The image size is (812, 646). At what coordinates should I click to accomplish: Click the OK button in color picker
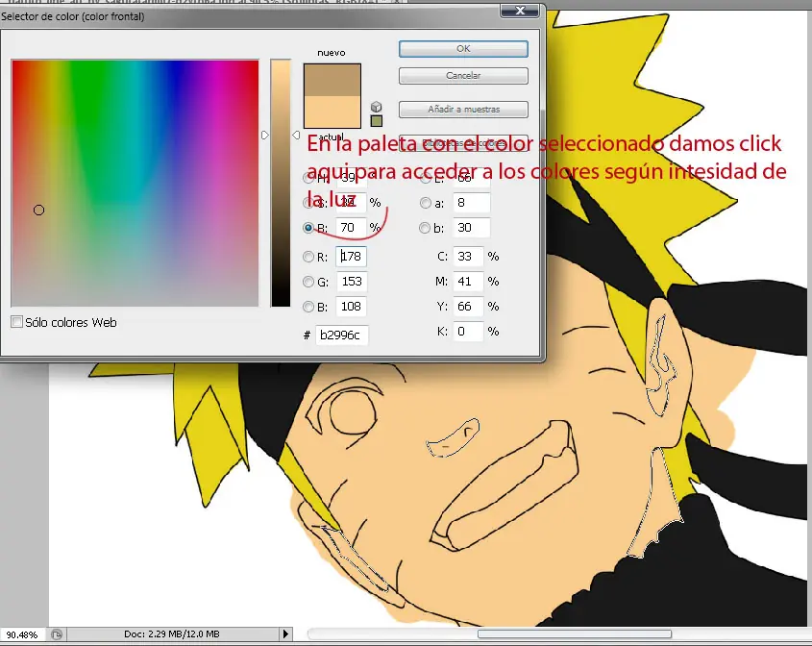[463, 49]
